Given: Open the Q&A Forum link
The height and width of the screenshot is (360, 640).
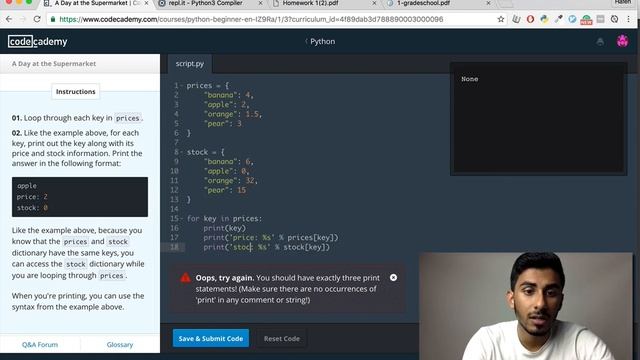Looking at the screenshot, I should point(40,344).
